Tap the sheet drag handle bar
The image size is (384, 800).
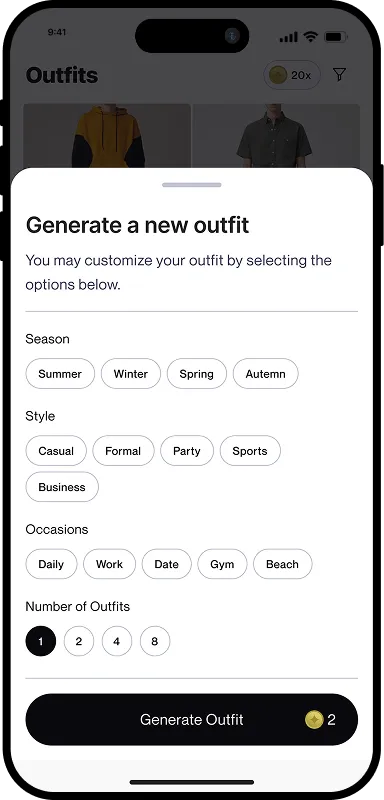pos(192,185)
